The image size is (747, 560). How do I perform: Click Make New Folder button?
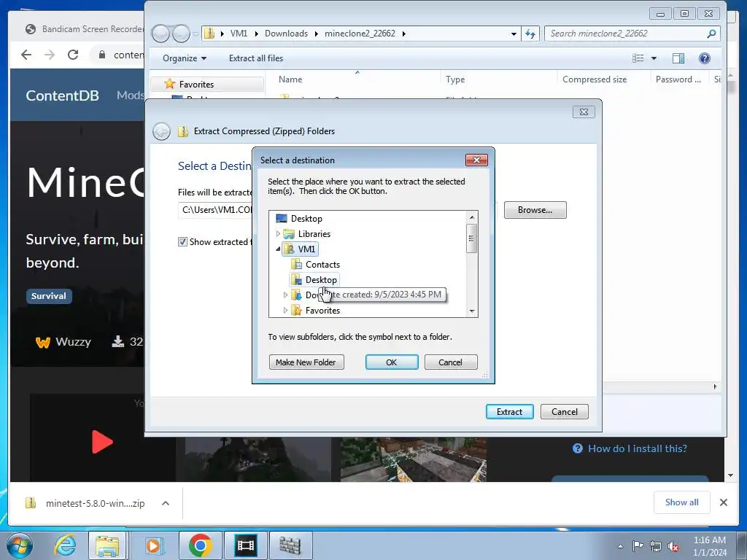pos(306,362)
